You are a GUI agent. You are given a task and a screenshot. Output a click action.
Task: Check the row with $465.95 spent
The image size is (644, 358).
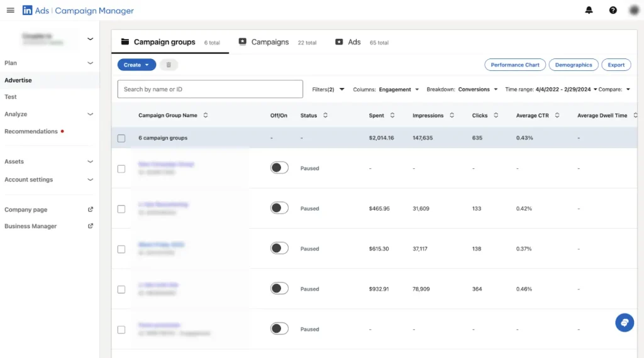[x=121, y=209]
